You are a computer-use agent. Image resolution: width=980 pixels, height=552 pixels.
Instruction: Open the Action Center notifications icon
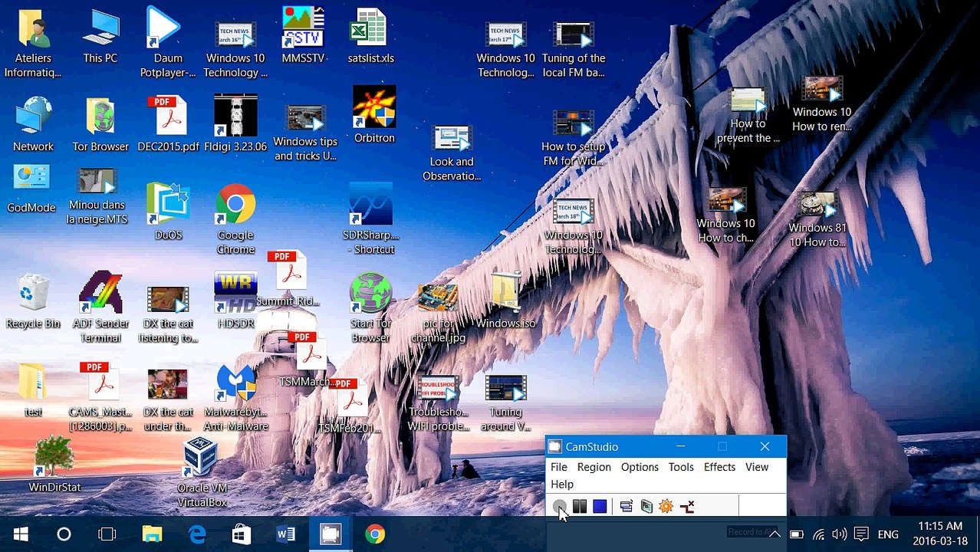tap(861, 534)
